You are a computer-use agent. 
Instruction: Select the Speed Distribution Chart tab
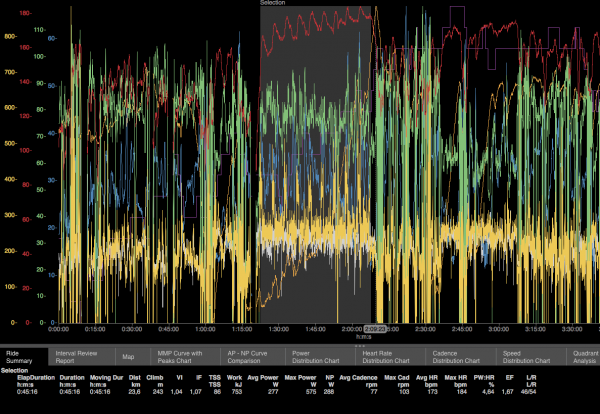(526, 356)
